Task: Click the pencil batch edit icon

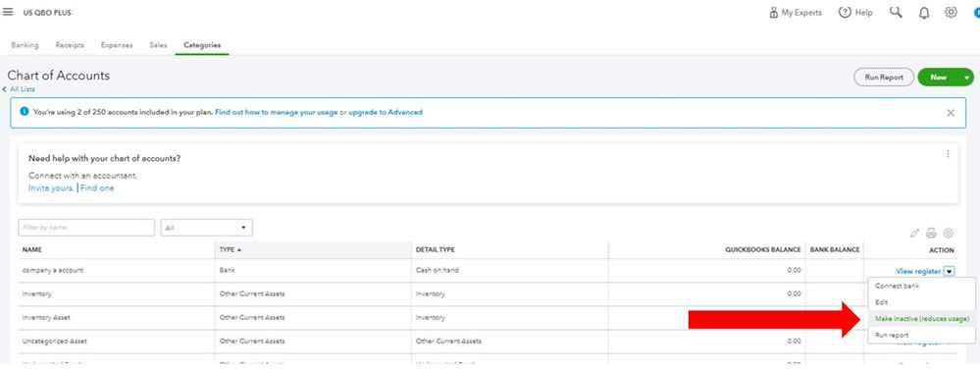Action: point(914,234)
